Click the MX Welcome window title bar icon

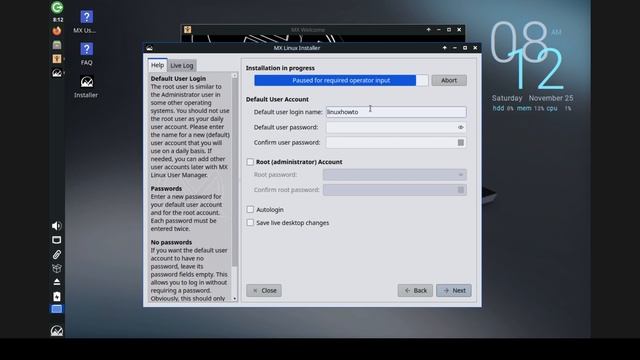[x=187, y=29]
